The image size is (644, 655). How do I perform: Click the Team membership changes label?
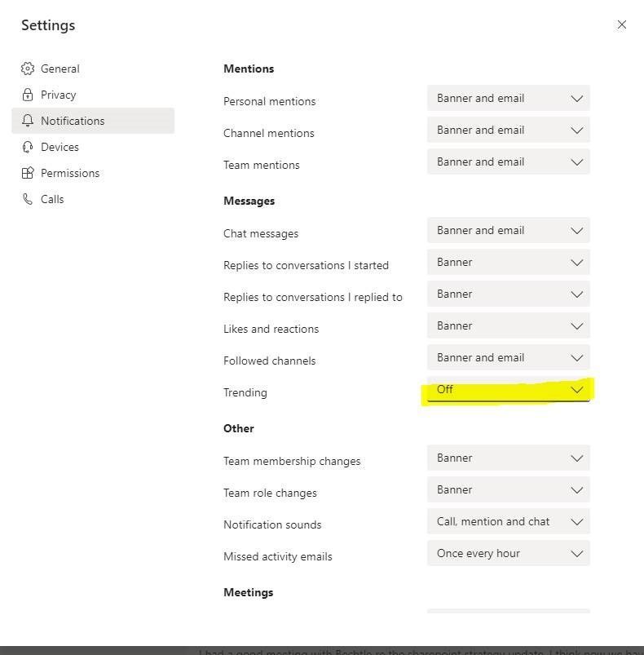[x=292, y=461]
